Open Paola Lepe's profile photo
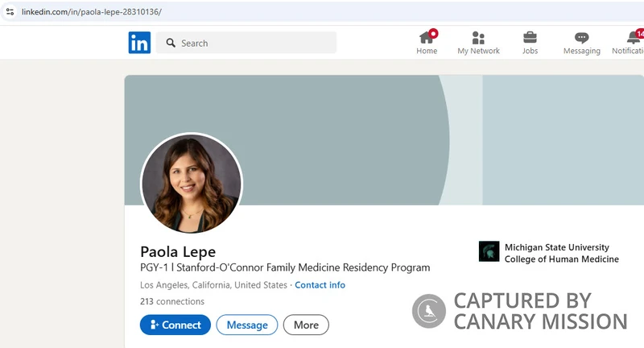Viewport: 644px width, 348px height. pyautogui.click(x=192, y=183)
